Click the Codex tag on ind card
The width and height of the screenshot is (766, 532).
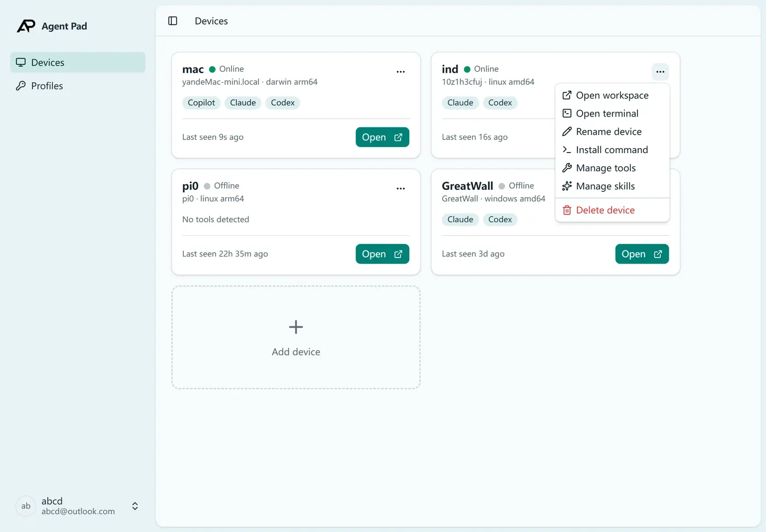(x=500, y=103)
